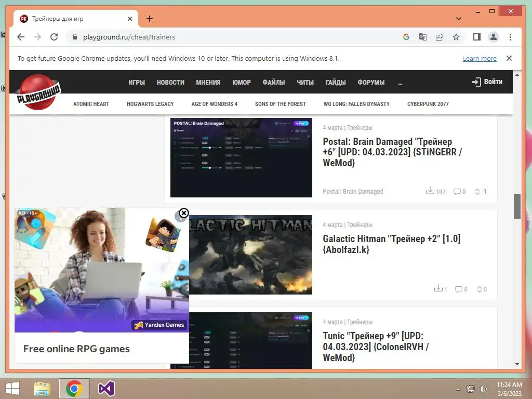Click Трейнеры category on Tunic entry

tap(360, 322)
